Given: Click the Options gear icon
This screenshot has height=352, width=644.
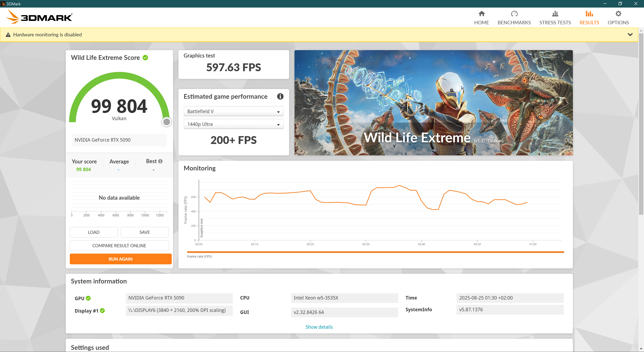Looking at the screenshot, I should (x=618, y=14).
